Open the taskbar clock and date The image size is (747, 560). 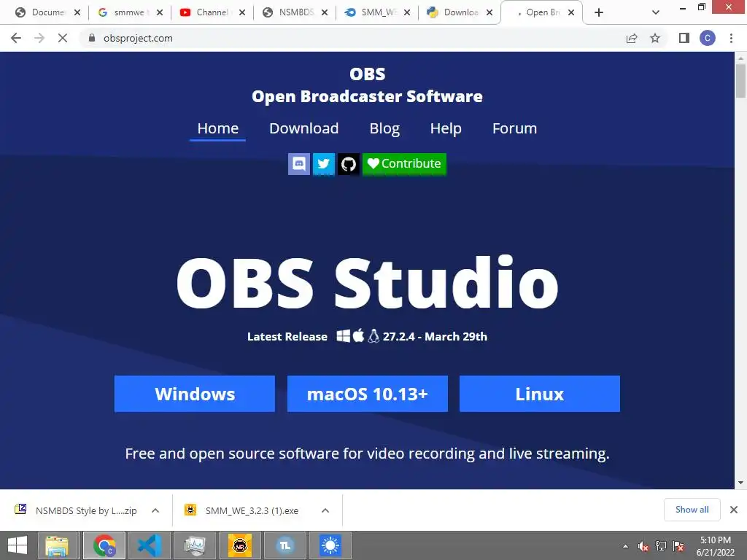pos(715,546)
